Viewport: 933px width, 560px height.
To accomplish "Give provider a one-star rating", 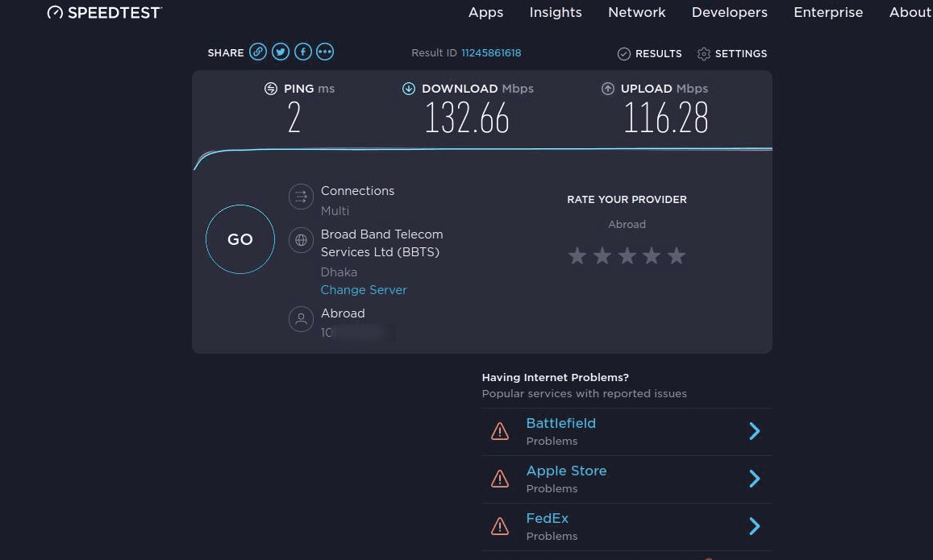I will tap(577, 256).
